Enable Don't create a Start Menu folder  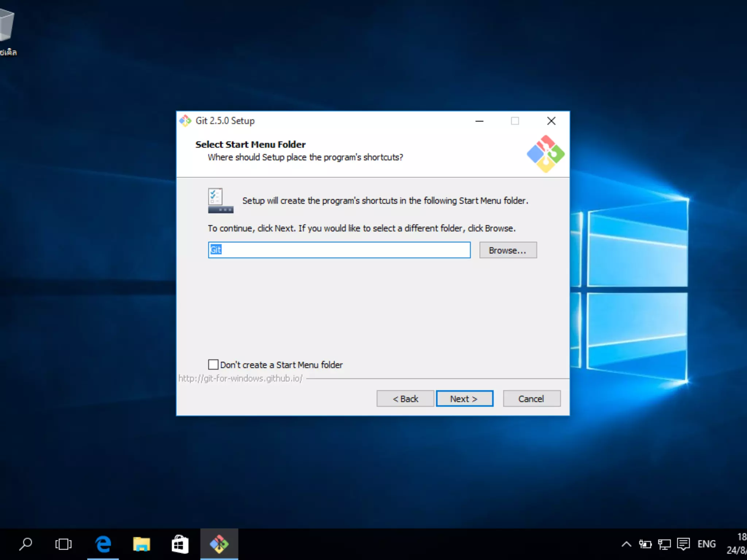tap(213, 365)
